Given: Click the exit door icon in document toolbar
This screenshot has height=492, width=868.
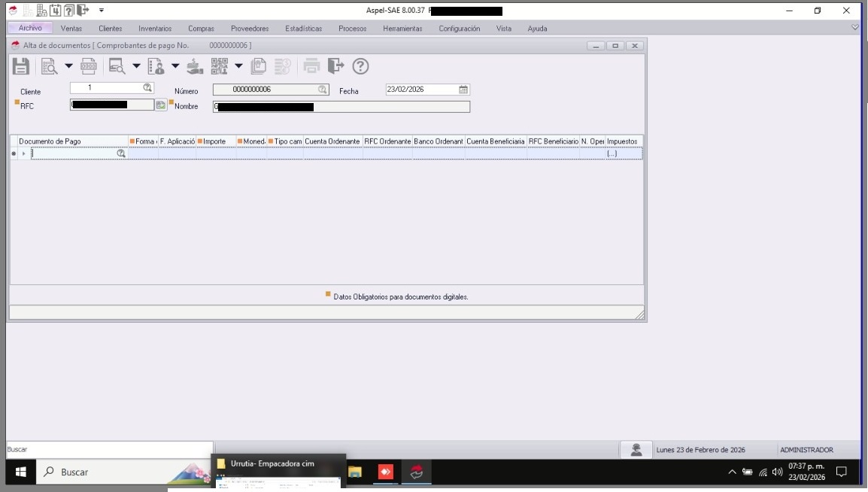Looking at the screenshot, I should (x=335, y=66).
